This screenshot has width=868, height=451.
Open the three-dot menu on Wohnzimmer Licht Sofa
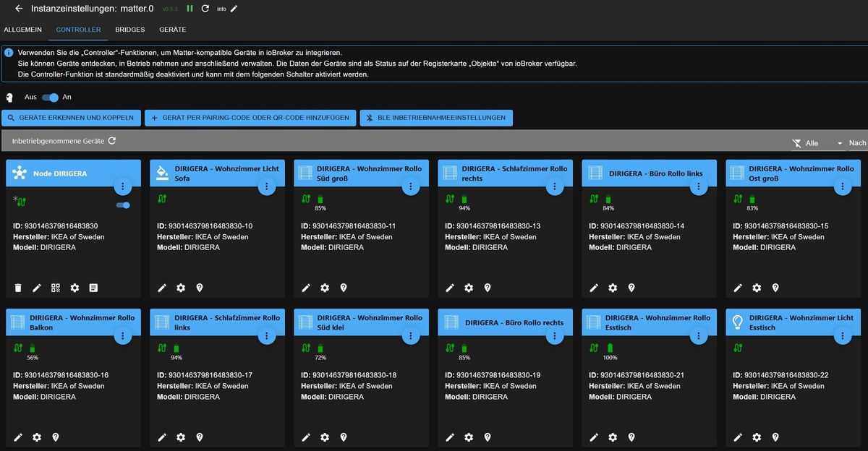coord(267,186)
